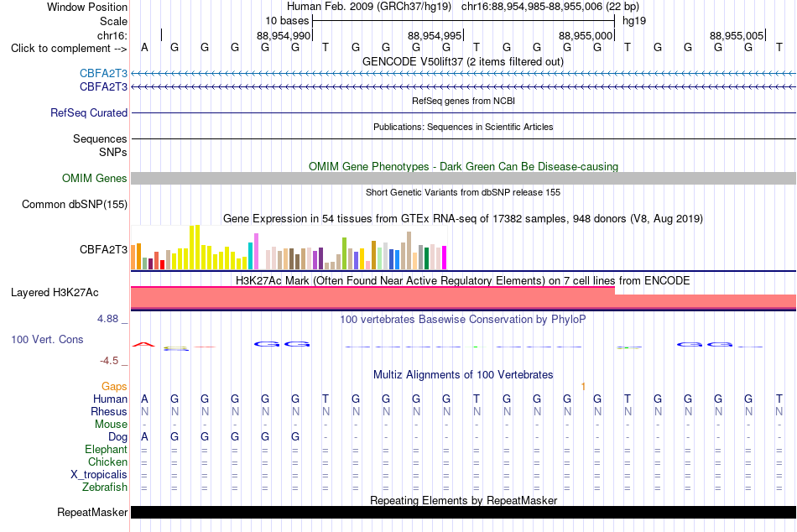Click the Human alignment row label

pos(110,399)
